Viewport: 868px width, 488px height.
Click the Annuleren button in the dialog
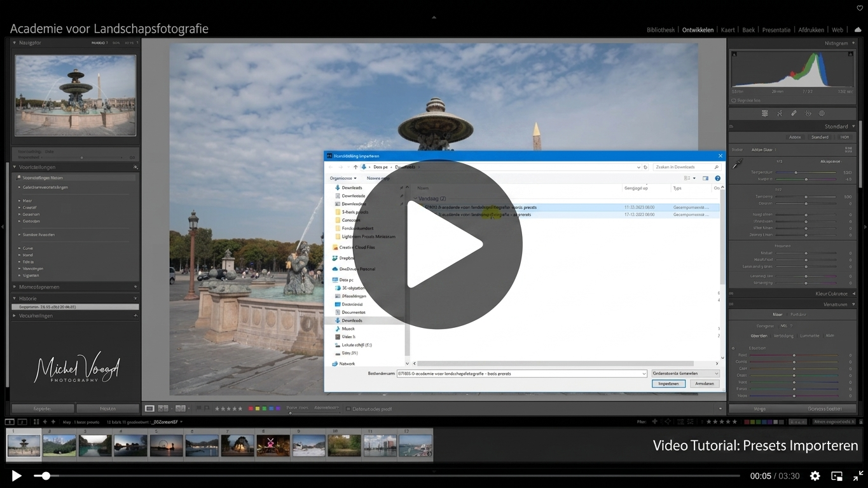[x=704, y=384]
